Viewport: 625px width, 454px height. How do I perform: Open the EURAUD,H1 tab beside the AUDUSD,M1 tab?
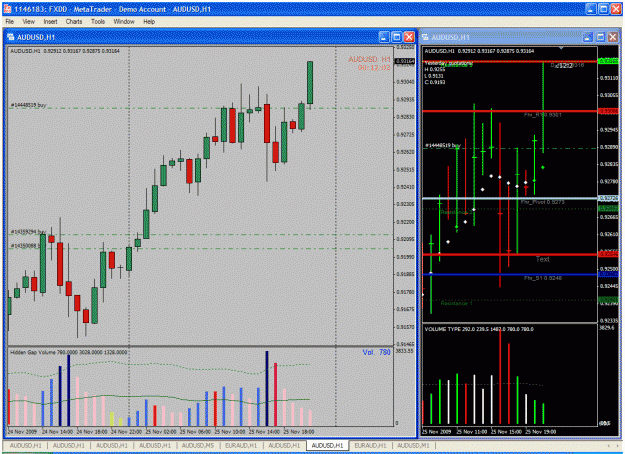(370, 445)
